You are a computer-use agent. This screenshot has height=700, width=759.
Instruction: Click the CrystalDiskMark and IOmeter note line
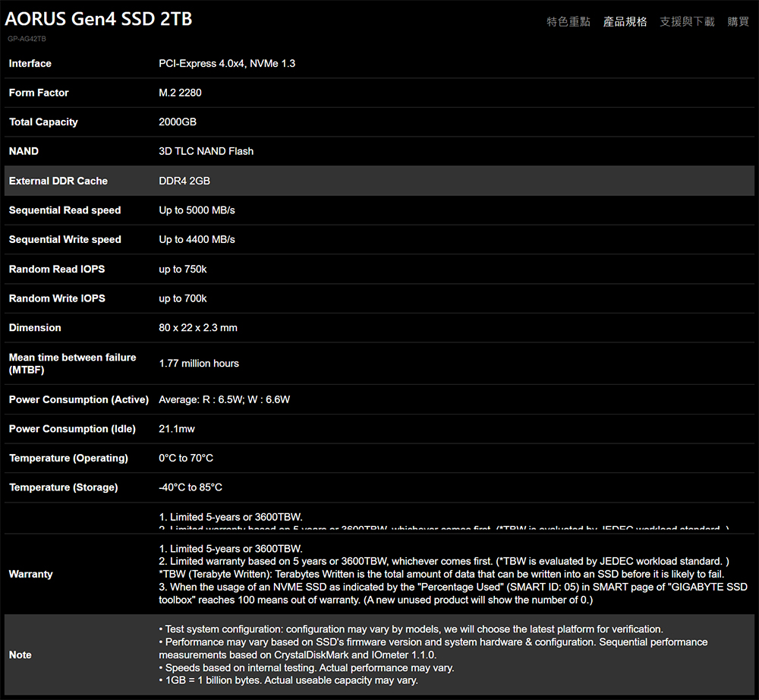click(433, 648)
